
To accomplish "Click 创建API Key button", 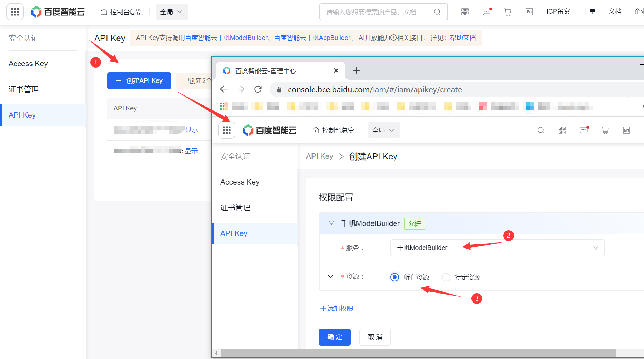I will click(x=139, y=81).
